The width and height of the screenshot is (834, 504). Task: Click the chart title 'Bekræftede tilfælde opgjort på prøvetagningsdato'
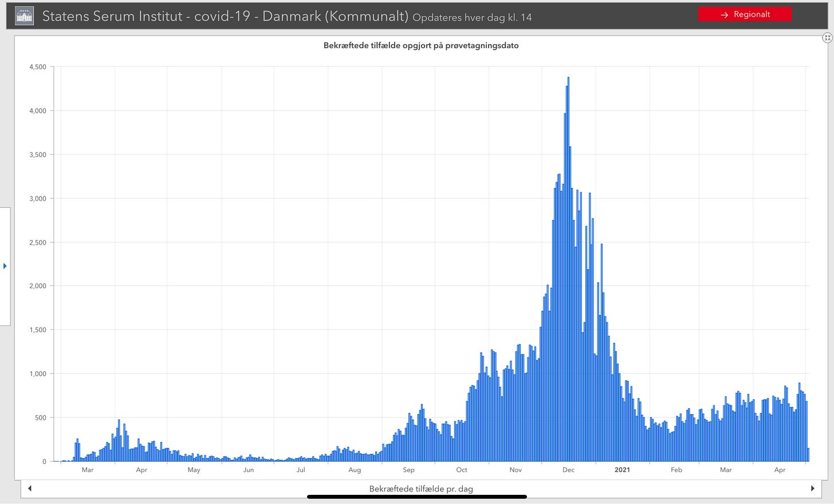[x=421, y=45]
